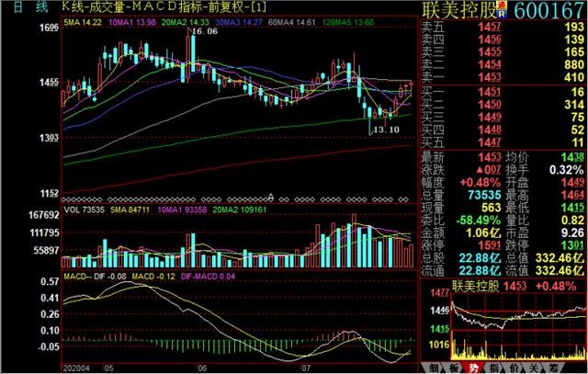Select the 细 tab in bottom strip

click(x=456, y=368)
